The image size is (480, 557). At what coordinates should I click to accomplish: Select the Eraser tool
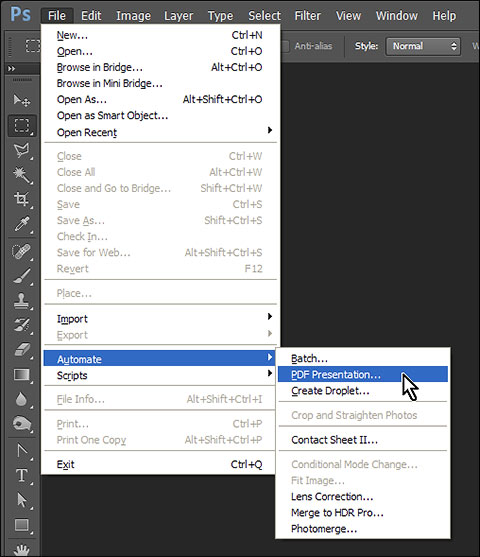22,350
